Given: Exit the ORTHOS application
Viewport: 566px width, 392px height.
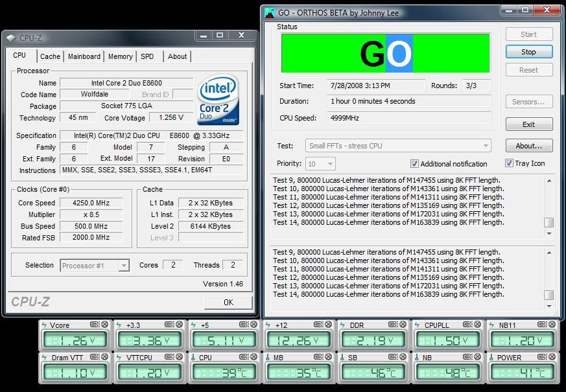Looking at the screenshot, I should point(529,124).
